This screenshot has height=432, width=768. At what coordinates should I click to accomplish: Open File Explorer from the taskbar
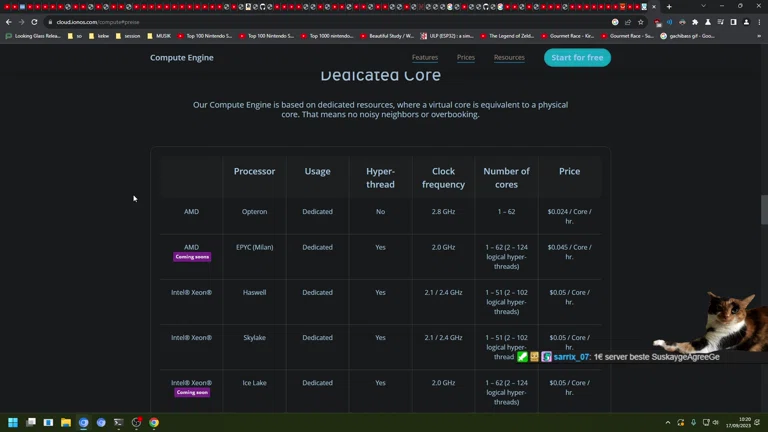(x=66, y=423)
